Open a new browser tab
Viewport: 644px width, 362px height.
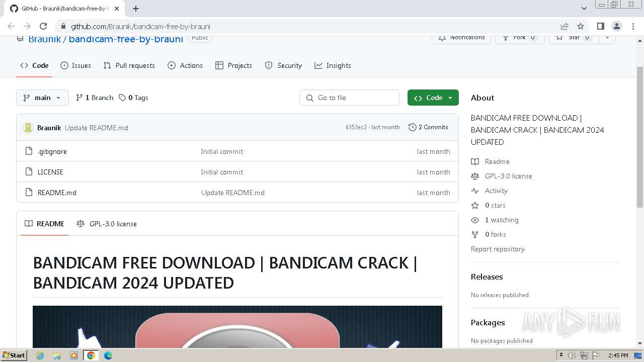click(x=136, y=8)
